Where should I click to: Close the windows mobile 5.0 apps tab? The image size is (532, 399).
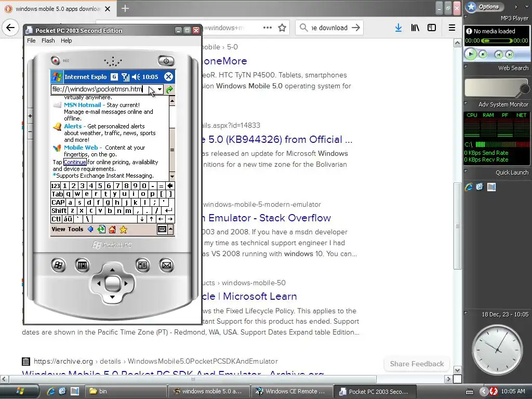click(108, 9)
